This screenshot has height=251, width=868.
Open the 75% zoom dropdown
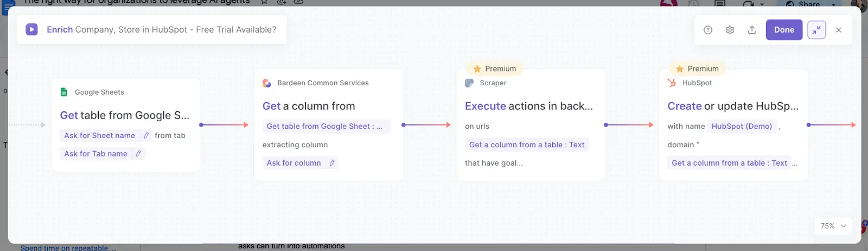(833, 226)
